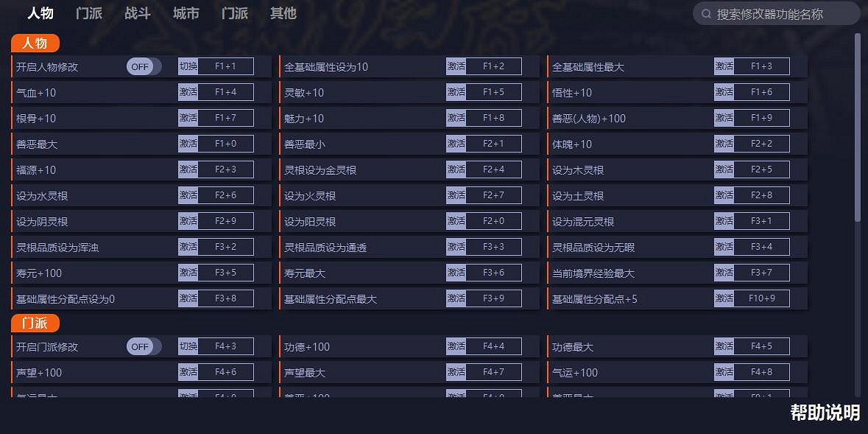Viewport: 868px width, 434px height.
Task: Activate 善恶最大 cheat
Action: [186, 143]
